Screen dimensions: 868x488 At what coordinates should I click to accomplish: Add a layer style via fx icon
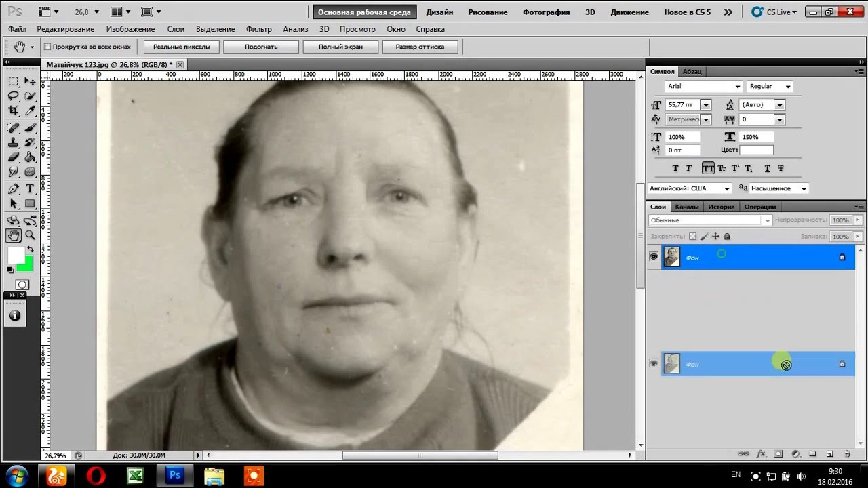pos(761,453)
